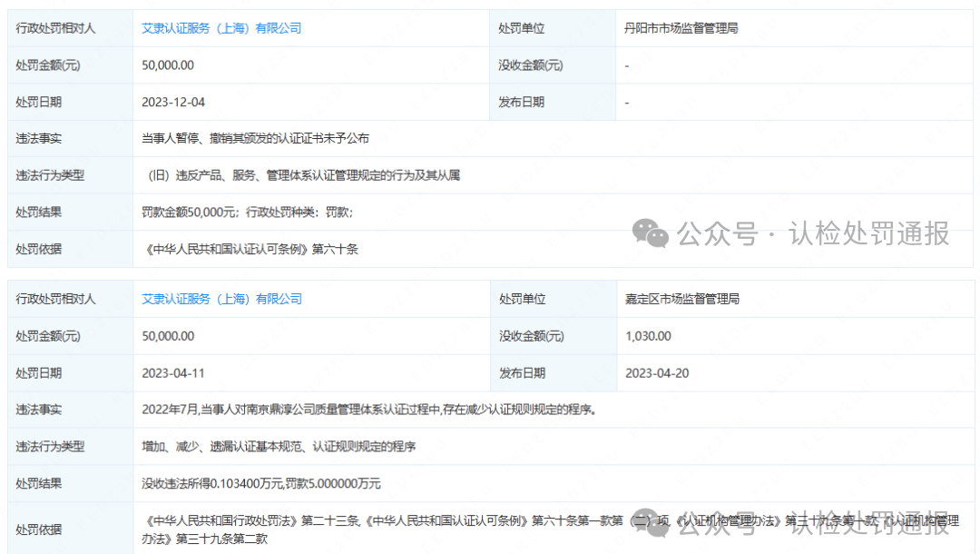Click 《中华人民共和国认证认可条例》第六十条 in first record

click(x=250, y=249)
